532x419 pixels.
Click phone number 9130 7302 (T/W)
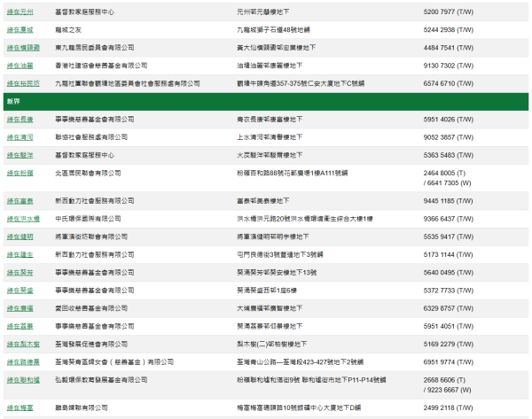[448, 66]
